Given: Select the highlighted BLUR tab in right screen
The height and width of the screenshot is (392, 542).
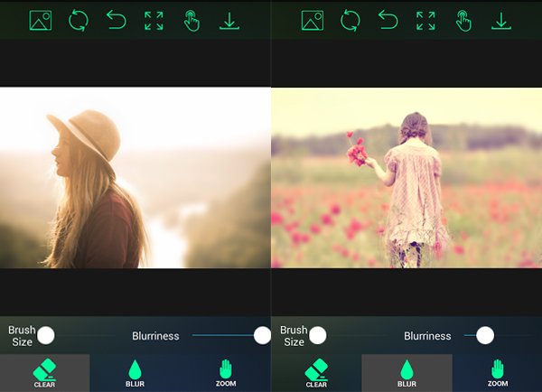Looking at the screenshot, I should pos(406,373).
